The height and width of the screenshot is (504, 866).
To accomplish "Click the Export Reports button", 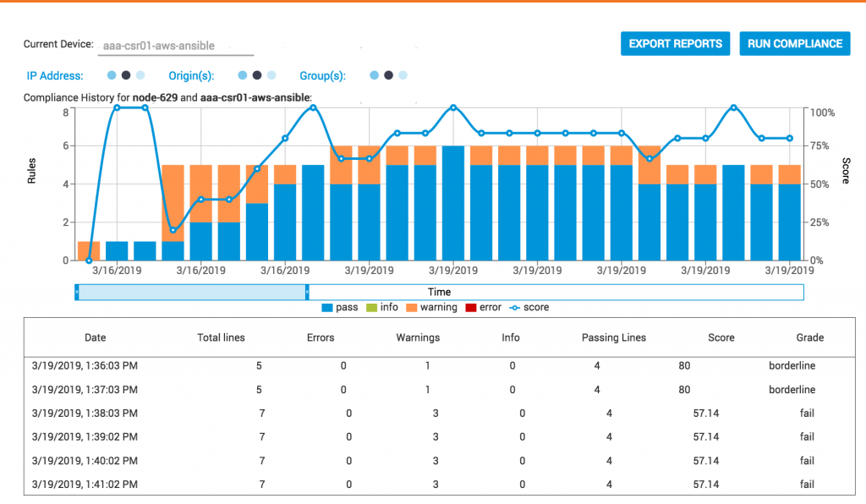I will pyautogui.click(x=676, y=44).
